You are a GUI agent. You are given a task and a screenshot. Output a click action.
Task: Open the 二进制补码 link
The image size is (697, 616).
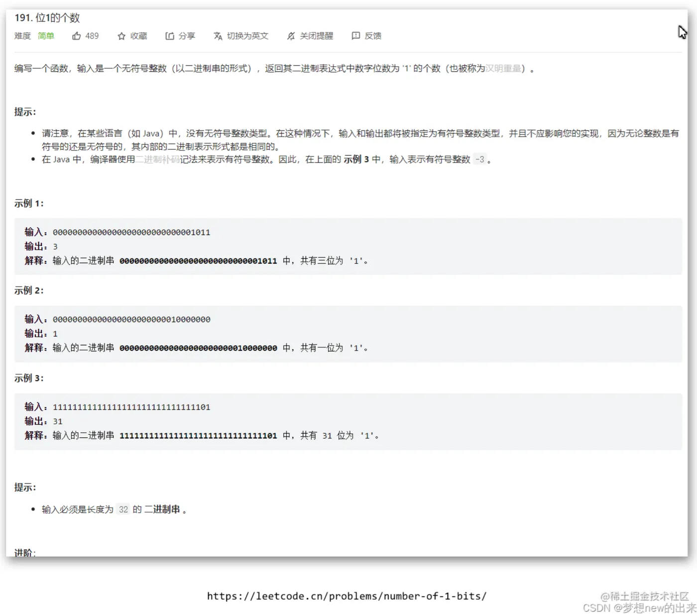[157, 159]
